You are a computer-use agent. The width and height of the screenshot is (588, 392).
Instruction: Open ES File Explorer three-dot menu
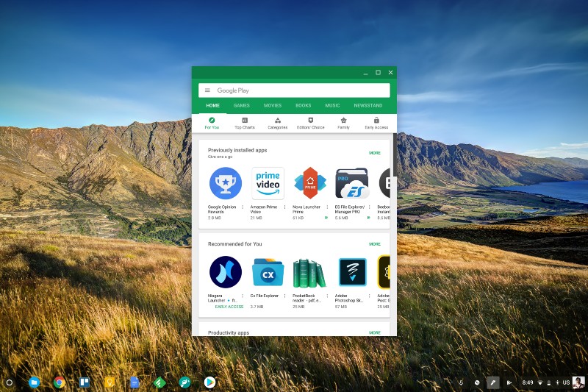[x=370, y=207]
